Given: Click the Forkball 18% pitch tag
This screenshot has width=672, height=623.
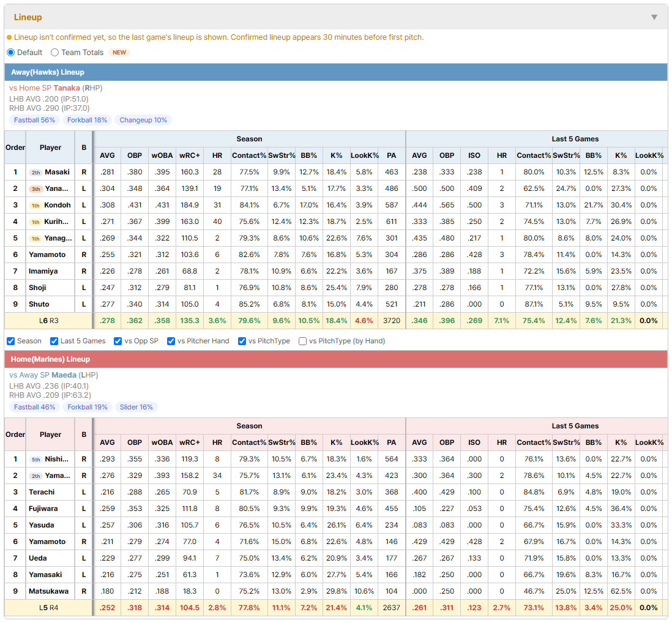Looking at the screenshot, I should [x=87, y=120].
